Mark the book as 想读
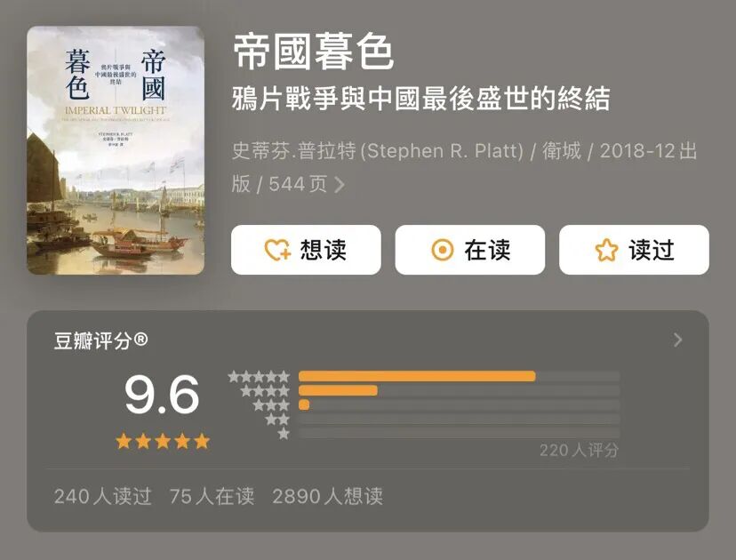Viewport: 736px width, 560px height. point(306,250)
